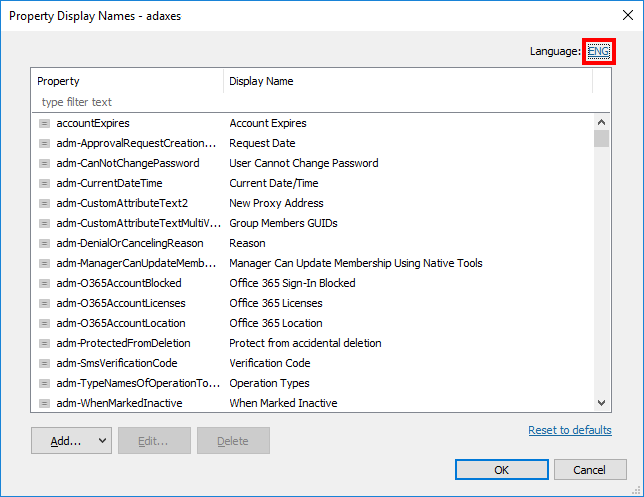Click the scrollbar thumb in property list

pos(601,138)
